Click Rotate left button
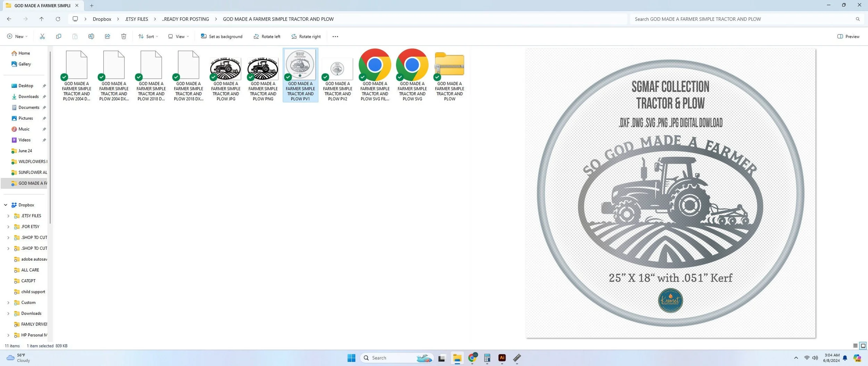The width and height of the screenshot is (868, 366). [267, 36]
